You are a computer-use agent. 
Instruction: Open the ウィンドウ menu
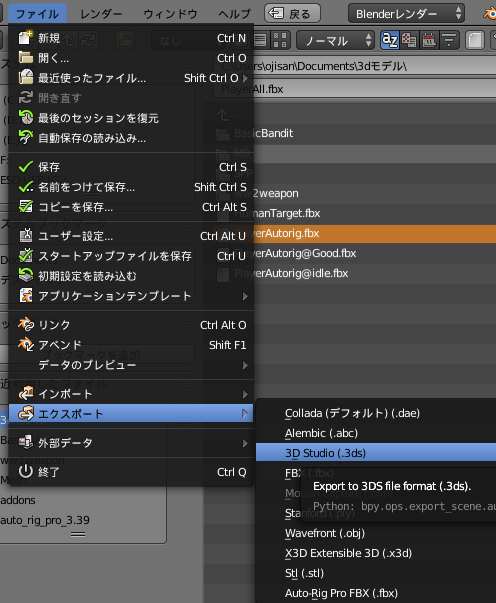[170, 14]
